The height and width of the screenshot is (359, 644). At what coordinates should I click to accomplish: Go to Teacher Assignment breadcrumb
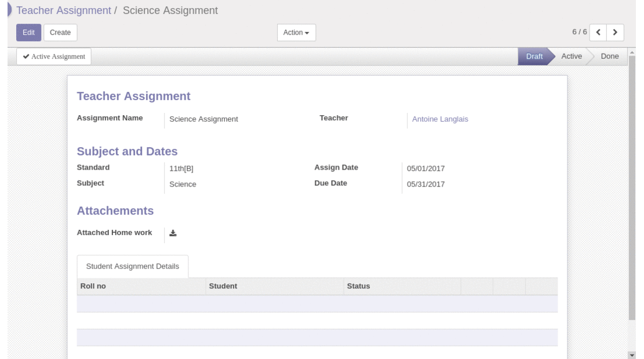64,10
